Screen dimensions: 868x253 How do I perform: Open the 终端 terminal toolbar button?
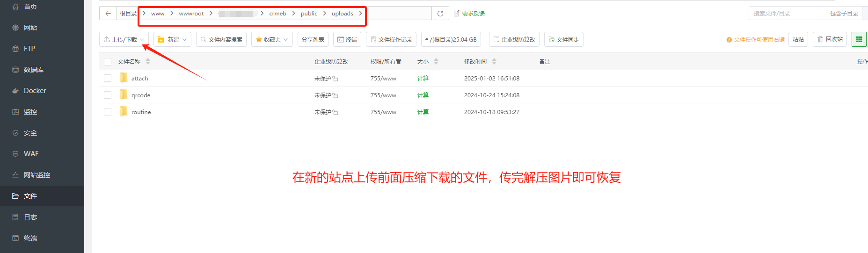tap(347, 39)
